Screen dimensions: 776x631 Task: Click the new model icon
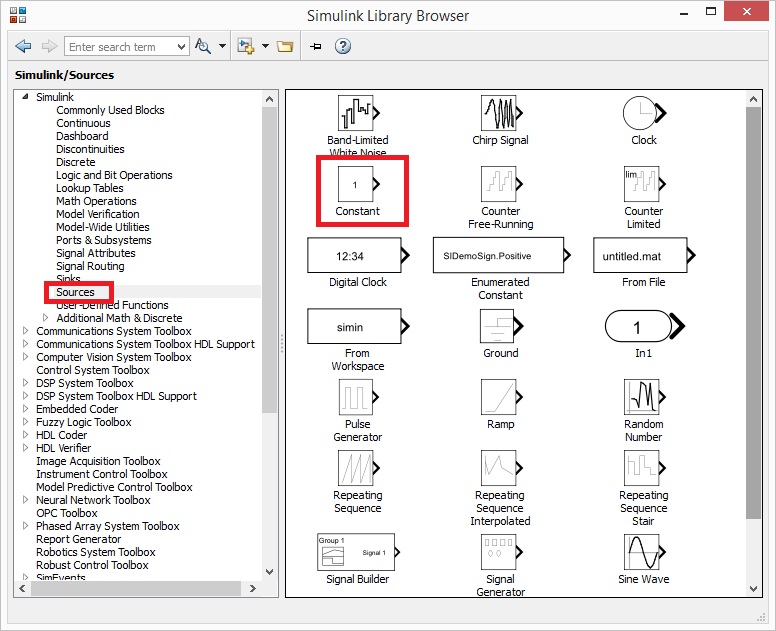coord(246,47)
